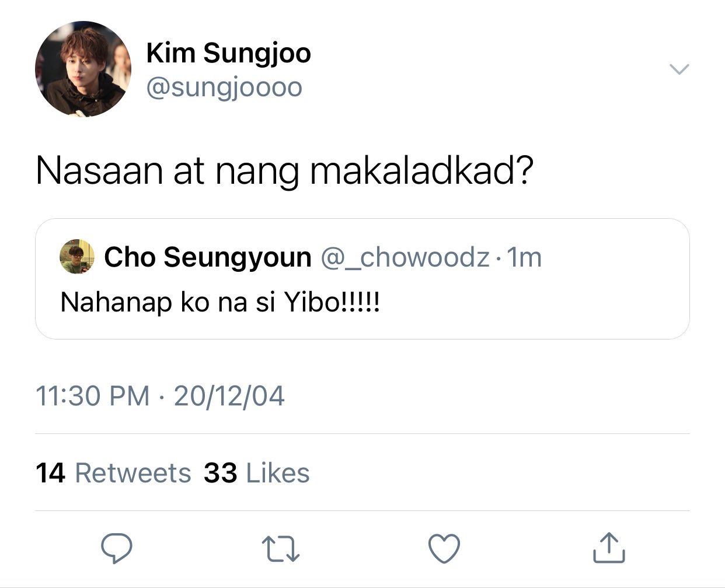Expand the tweet options chevron
This screenshot has height=588, width=725.
click(x=679, y=69)
